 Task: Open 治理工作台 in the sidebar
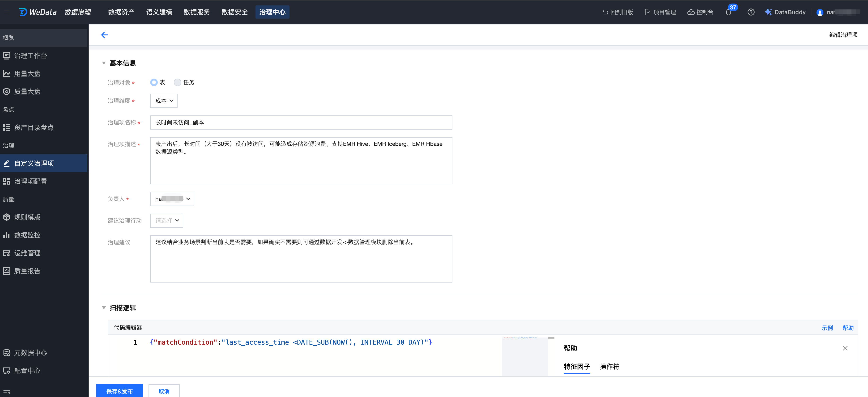pos(30,55)
